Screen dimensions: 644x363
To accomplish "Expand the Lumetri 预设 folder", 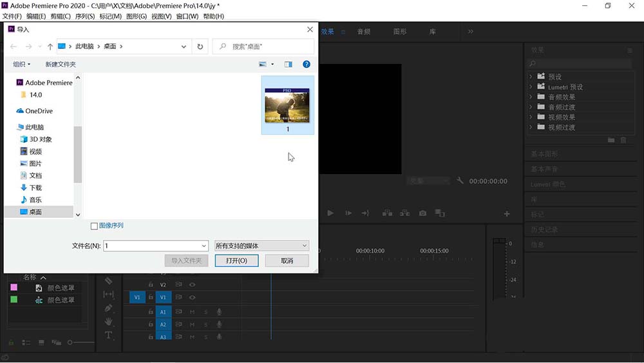I will (531, 87).
